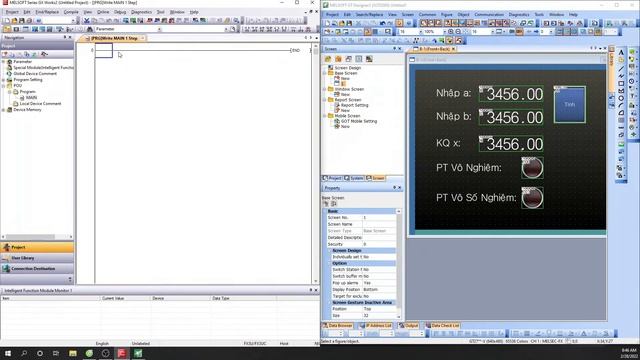
Task: Click User Library button in Navigation
Action: click(x=37, y=258)
